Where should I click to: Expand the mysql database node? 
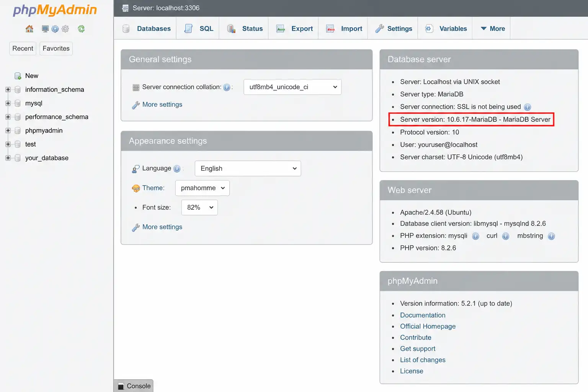point(8,103)
